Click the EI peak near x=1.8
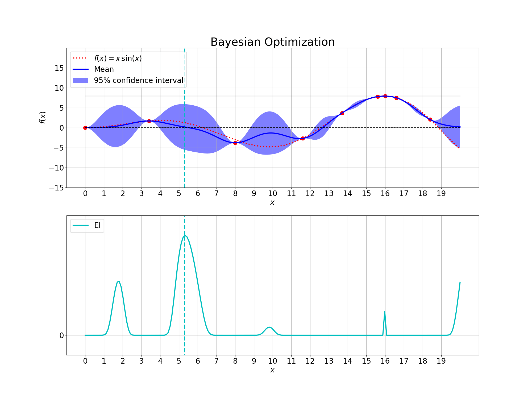 click(x=119, y=281)
